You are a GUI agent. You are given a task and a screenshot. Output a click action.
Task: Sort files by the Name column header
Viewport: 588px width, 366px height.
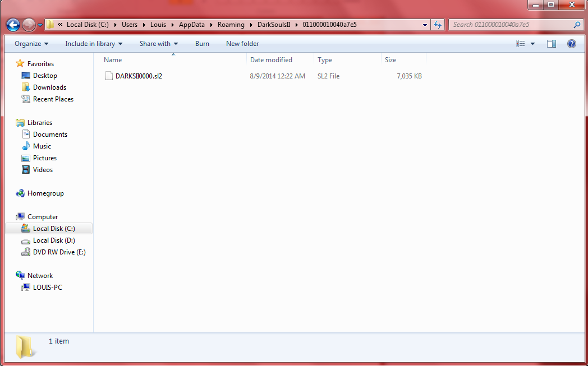113,60
